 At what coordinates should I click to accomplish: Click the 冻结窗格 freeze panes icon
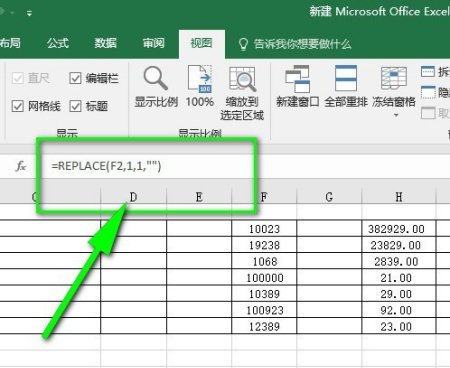394,78
